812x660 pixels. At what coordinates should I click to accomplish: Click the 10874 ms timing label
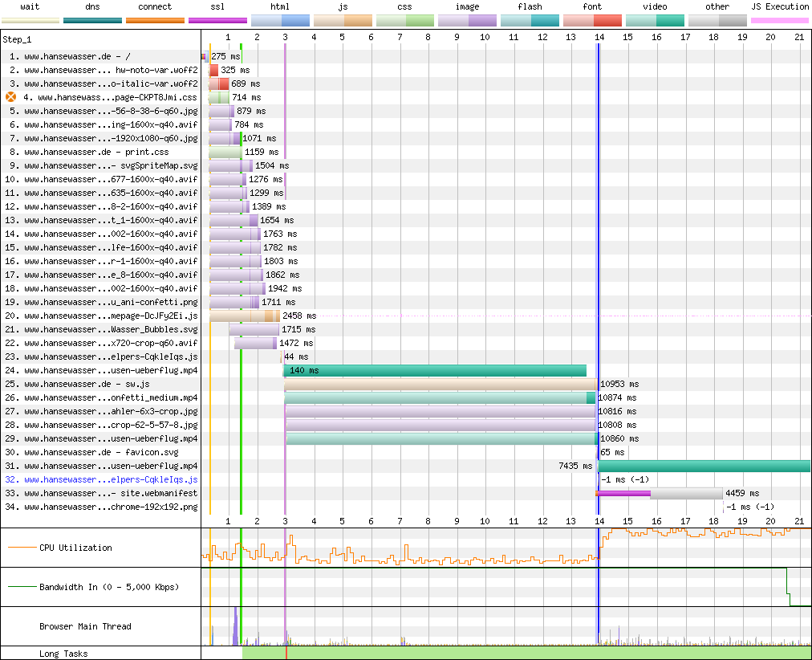coord(617,397)
